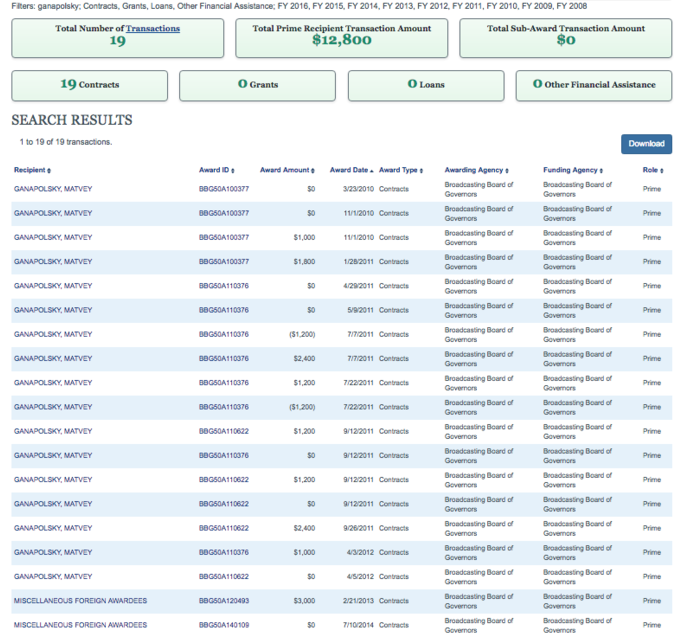This screenshot has height=642, width=690.
Task: Click the Total Prime Recipient Transaction Amount box
Action: pyautogui.click(x=341, y=38)
